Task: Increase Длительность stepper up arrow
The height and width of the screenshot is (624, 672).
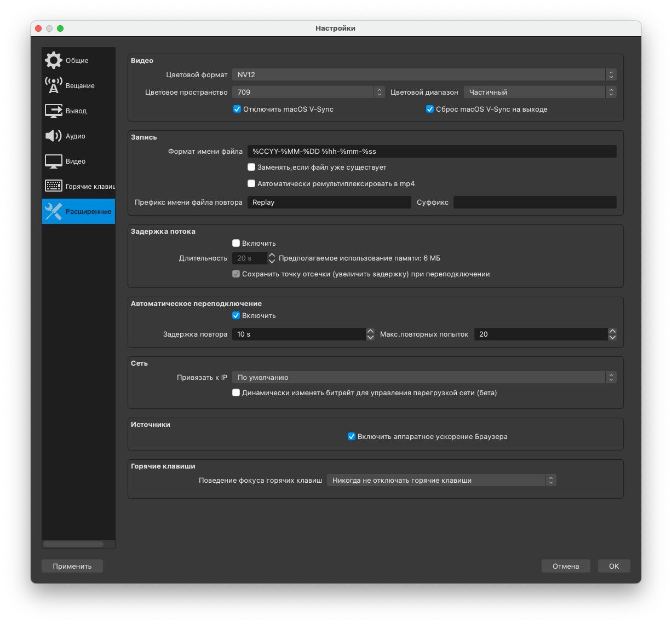Action: tap(272, 255)
